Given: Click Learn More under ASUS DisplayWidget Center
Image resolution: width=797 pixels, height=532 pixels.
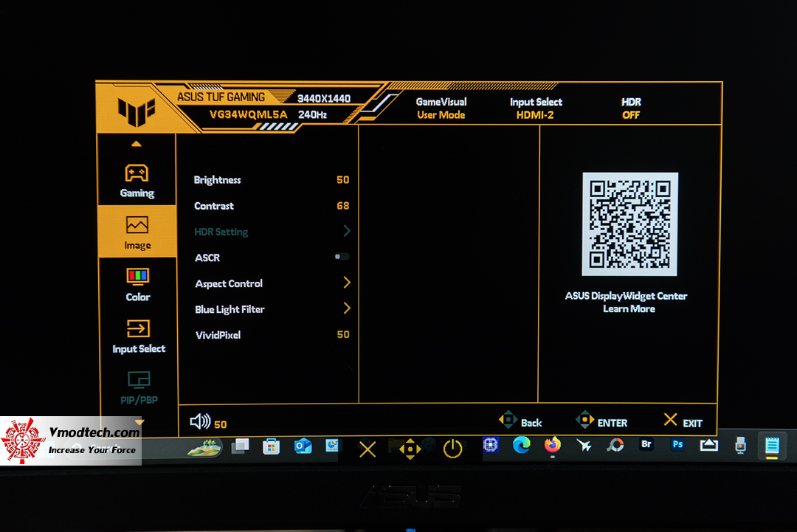Looking at the screenshot, I should [x=629, y=309].
